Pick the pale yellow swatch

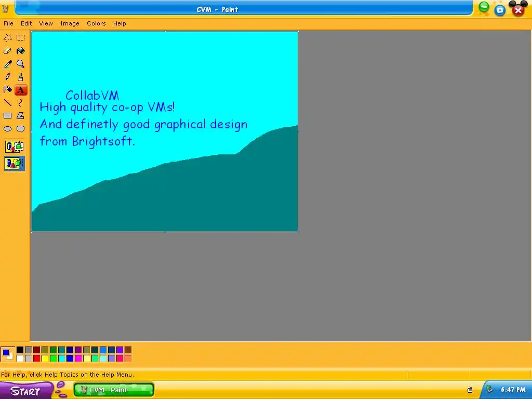point(87,358)
